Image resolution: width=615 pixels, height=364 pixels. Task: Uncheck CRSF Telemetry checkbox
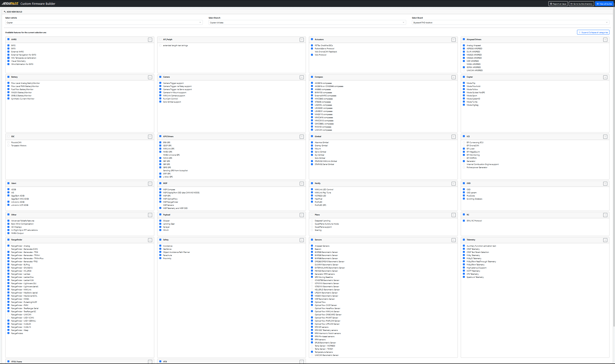[464, 249]
